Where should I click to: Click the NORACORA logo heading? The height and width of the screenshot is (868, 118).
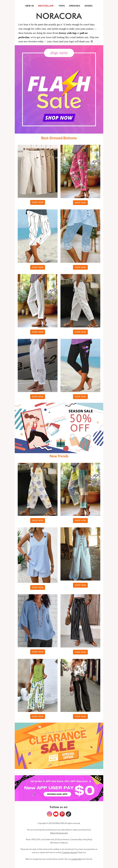[x=59, y=16]
